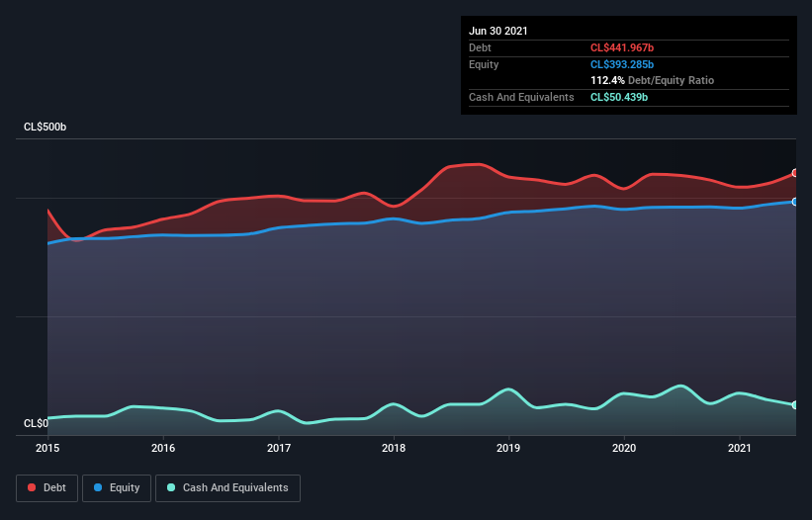Click the CL$441.967b debt value
Image resolution: width=812 pixels, height=520 pixels.
point(622,47)
